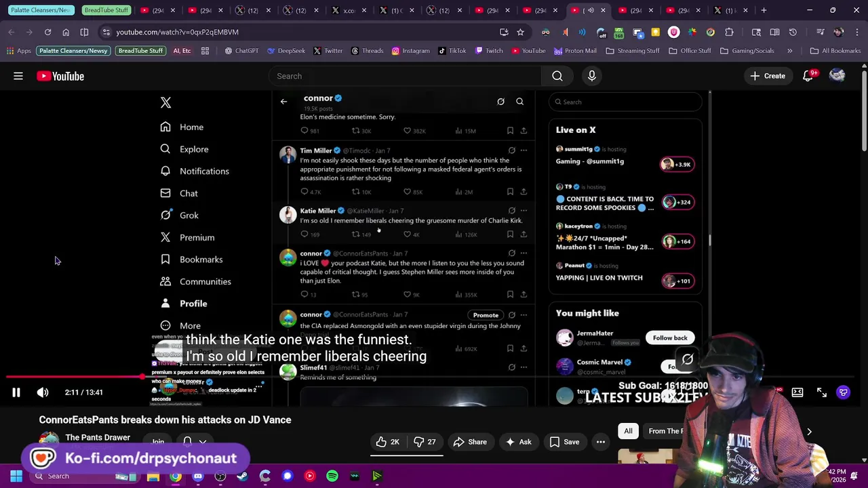Open the All Bookmarks folder
Viewport: 868px width, 488px height.
click(x=835, y=51)
